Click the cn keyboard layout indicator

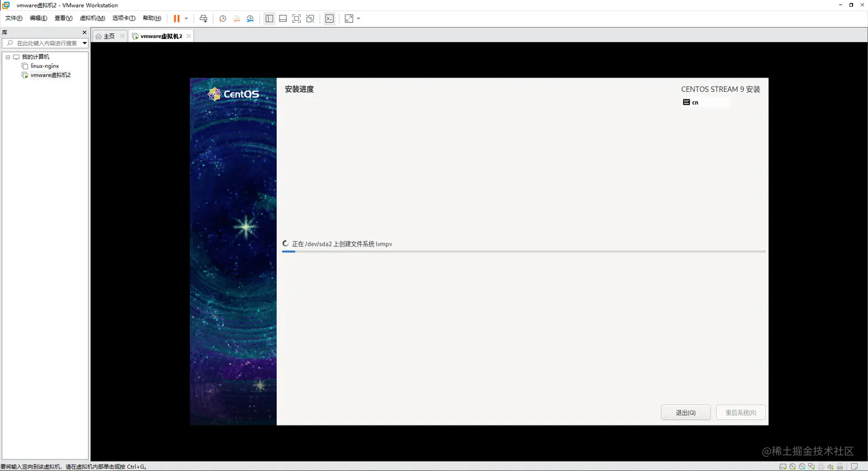coord(706,102)
